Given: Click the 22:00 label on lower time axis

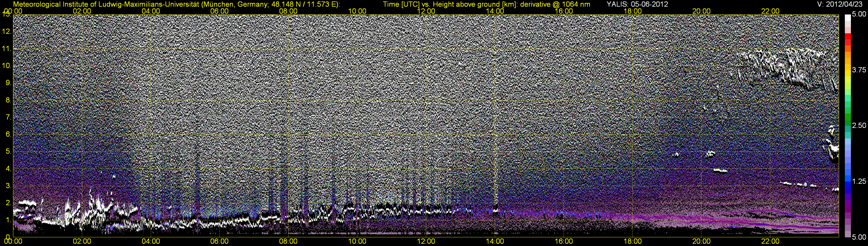Looking at the screenshot, I should point(770,241).
